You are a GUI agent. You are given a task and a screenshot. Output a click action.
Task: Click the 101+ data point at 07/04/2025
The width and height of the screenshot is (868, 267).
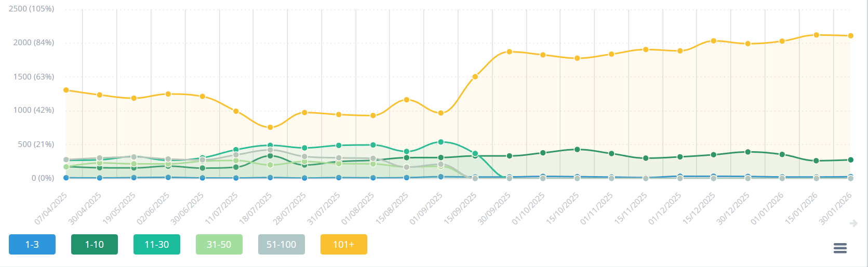(x=66, y=90)
